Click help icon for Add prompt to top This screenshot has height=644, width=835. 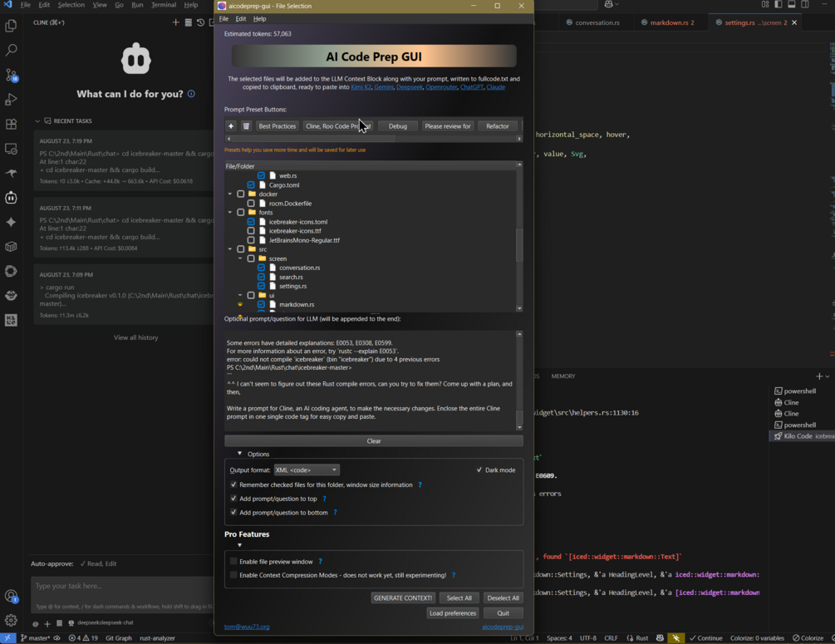click(x=324, y=499)
